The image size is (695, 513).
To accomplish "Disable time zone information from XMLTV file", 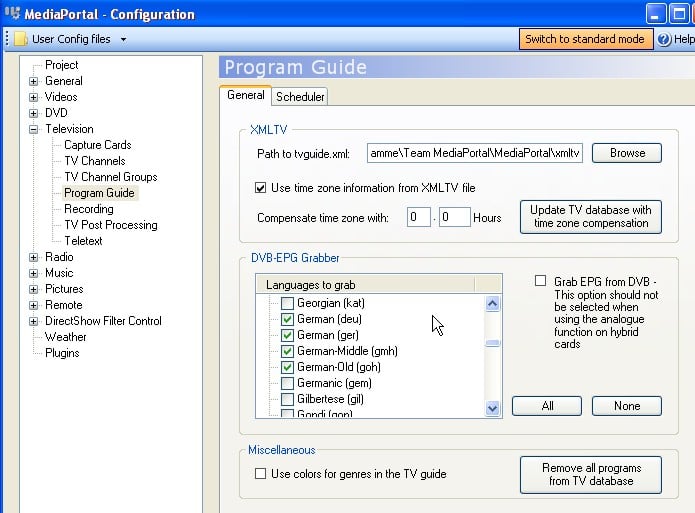I will [x=261, y=187].
